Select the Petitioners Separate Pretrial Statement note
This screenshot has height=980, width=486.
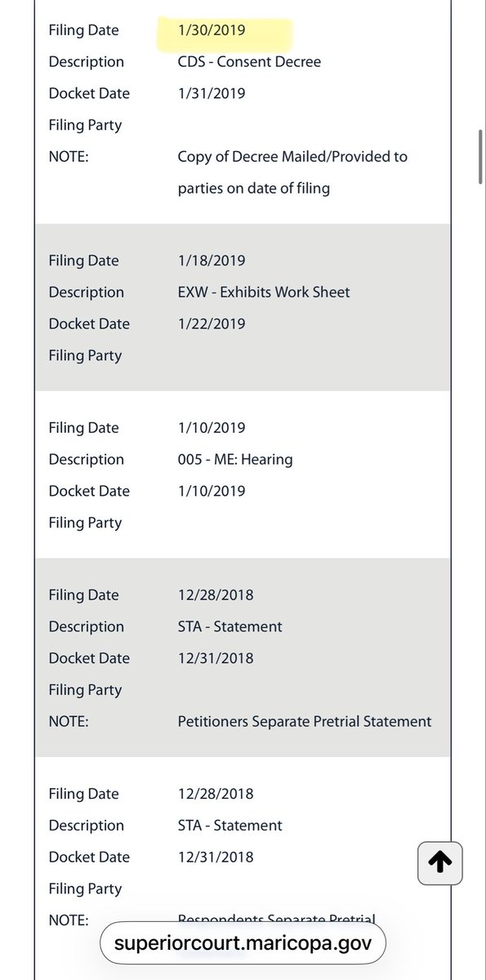[x=305, y=721]
